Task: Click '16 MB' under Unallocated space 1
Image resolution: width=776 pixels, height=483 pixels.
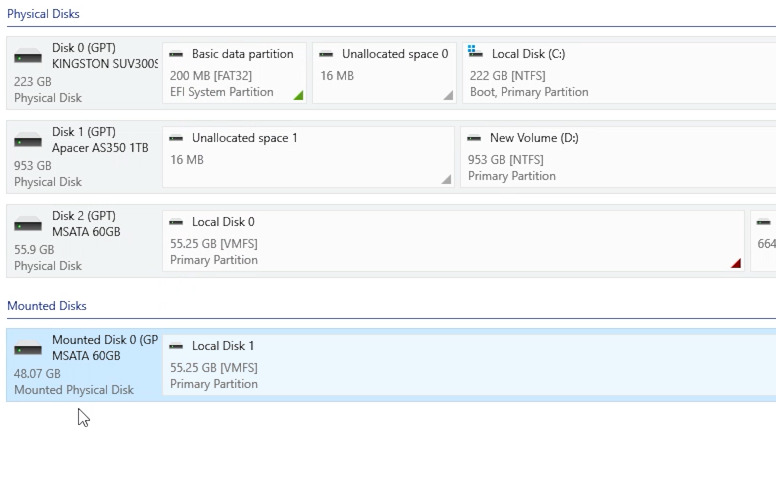Action: click(187, 160)
